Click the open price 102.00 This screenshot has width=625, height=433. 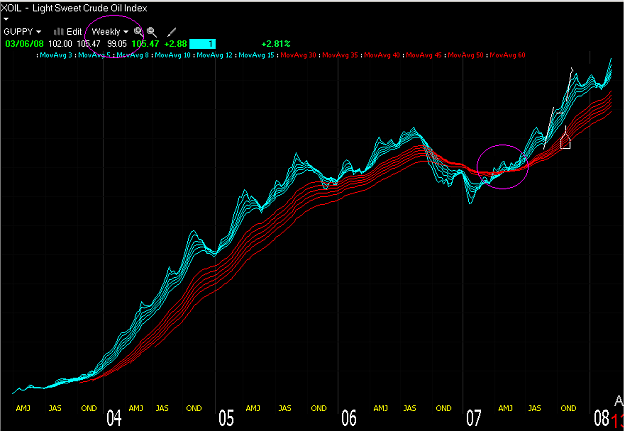click(60, 44)
